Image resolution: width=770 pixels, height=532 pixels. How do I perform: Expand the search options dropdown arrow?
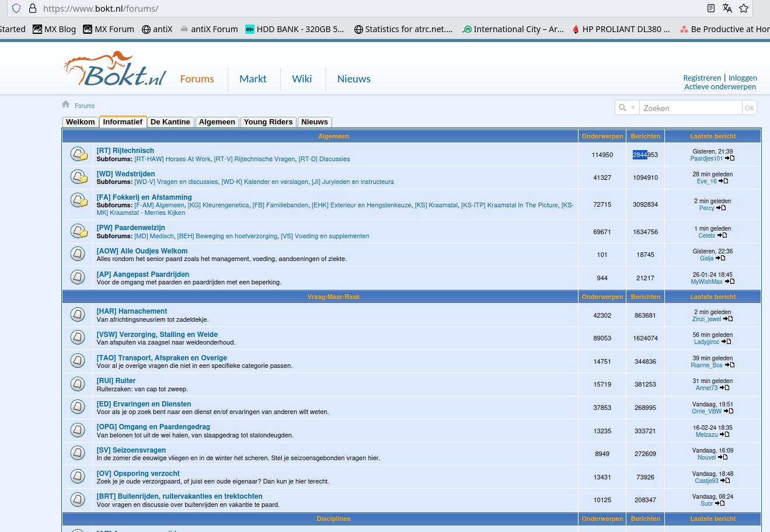click(633, 108)
